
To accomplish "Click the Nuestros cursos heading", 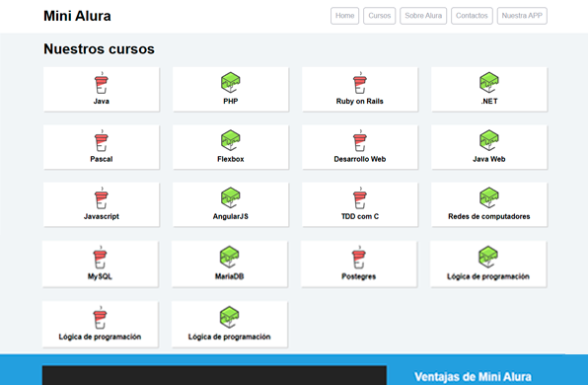I will pyautogui.click(x=99, y=49).
